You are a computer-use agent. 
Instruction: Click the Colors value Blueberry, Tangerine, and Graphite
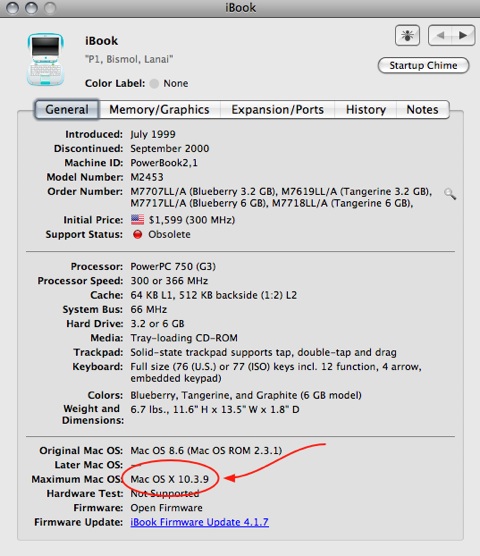[246, 395]
